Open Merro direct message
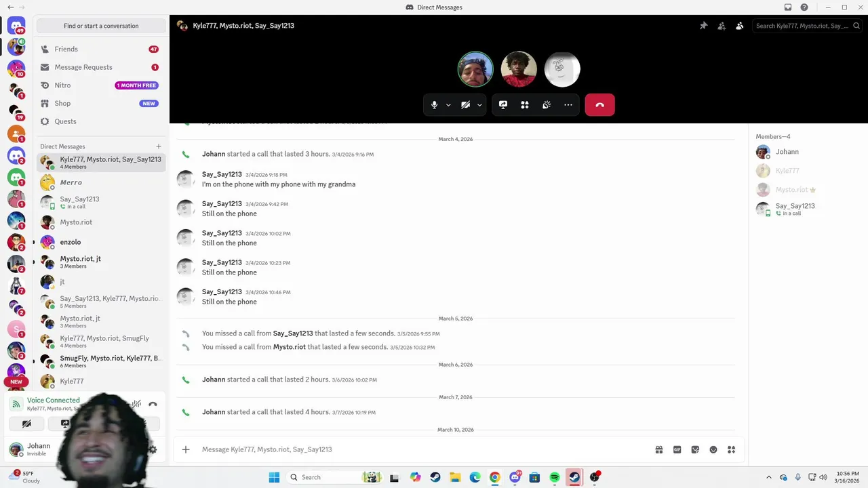The width and height of the screenshot is (868, 488). (x=101, y=182)
